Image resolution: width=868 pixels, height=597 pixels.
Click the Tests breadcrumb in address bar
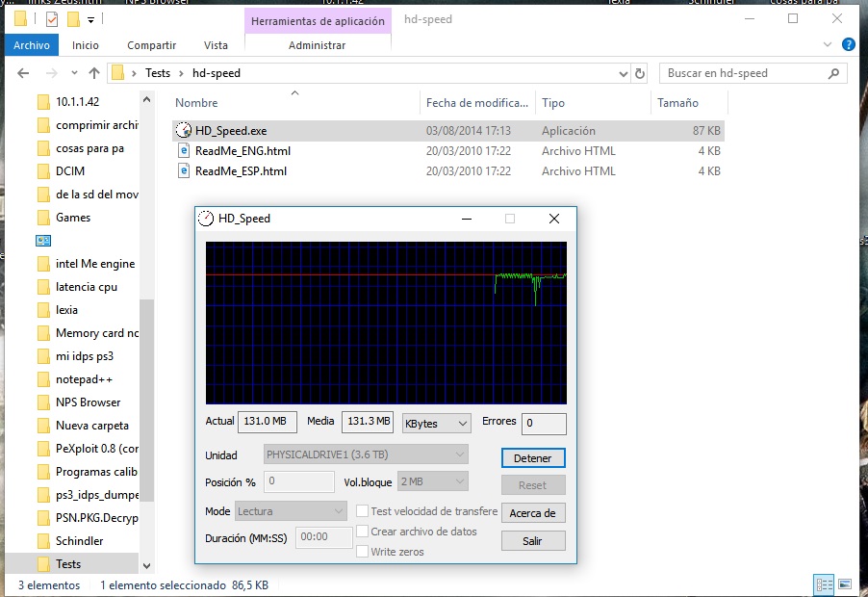[x=158, y=73]
